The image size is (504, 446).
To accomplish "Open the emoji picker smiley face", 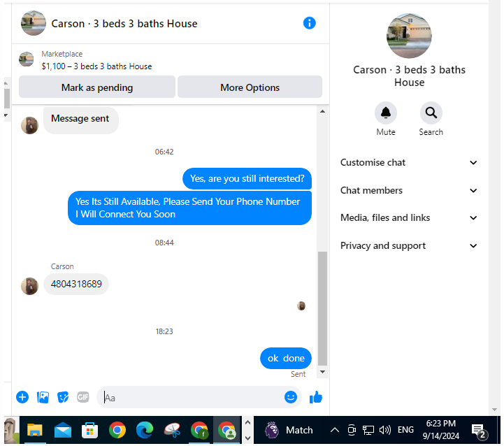I will tap(291, 397).
